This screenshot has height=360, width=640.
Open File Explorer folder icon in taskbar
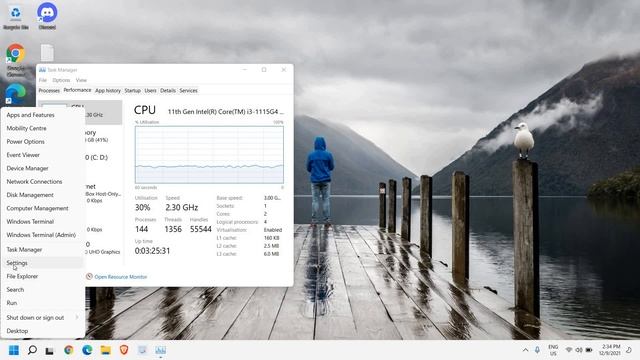pyautogui.click(x=106, y=350)
